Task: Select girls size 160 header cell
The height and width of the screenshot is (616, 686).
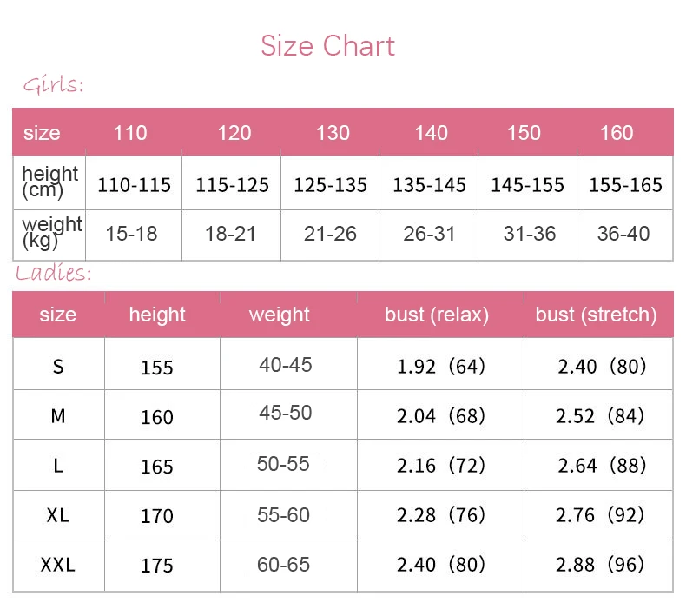Action: 617,133
